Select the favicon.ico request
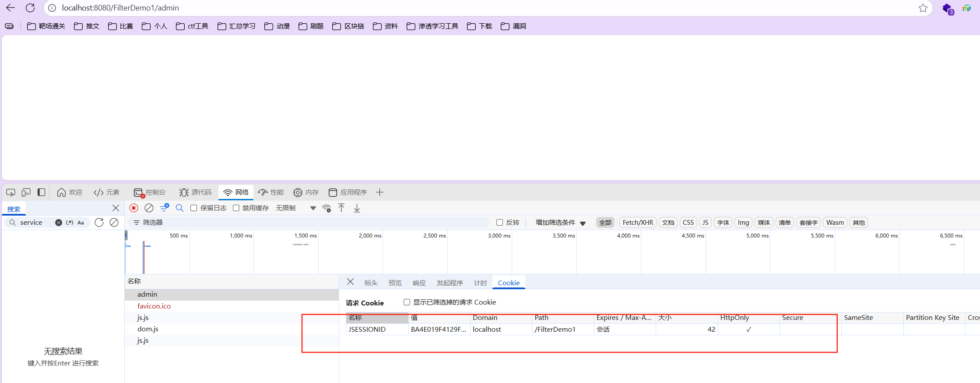This screenshot has height=383, width=980. (232, 306)
